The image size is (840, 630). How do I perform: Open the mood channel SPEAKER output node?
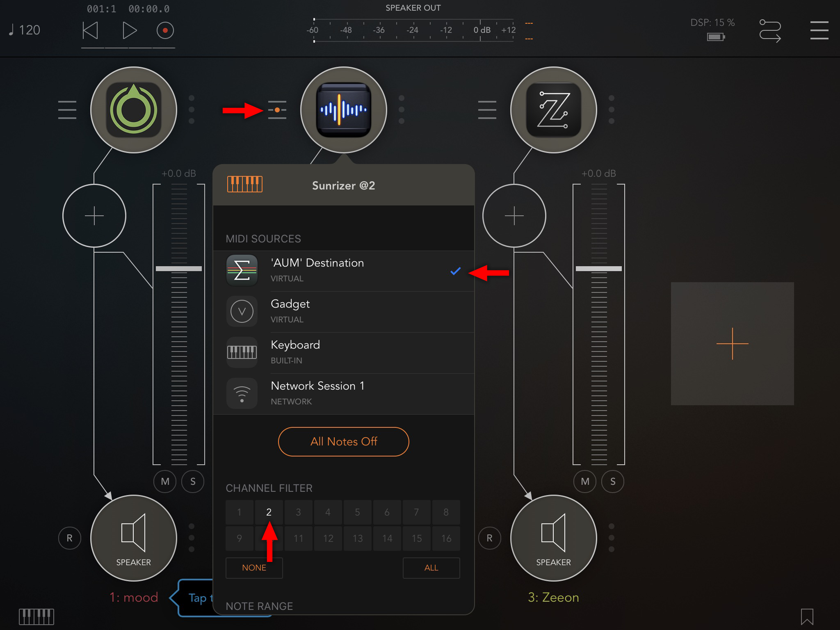134,538
